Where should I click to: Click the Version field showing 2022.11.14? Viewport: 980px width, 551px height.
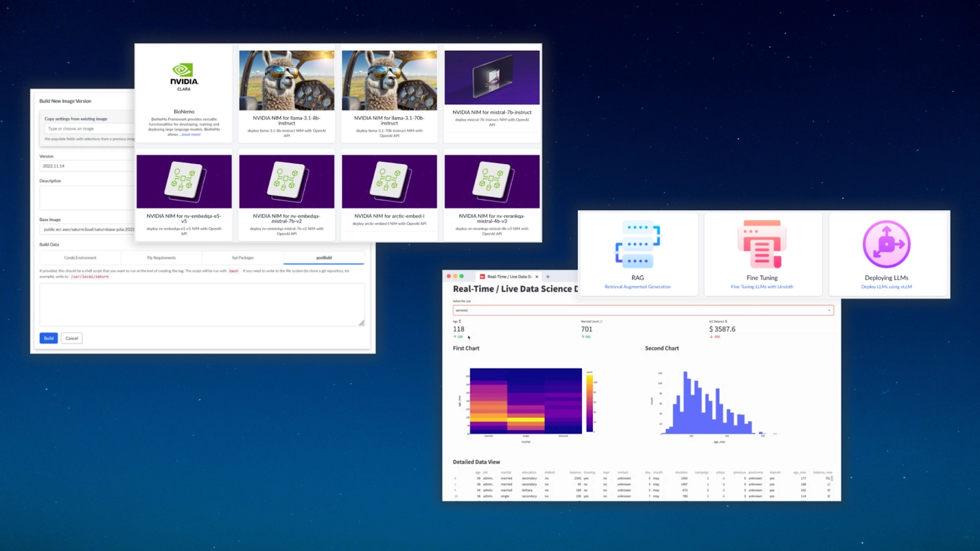pos(87,166)
